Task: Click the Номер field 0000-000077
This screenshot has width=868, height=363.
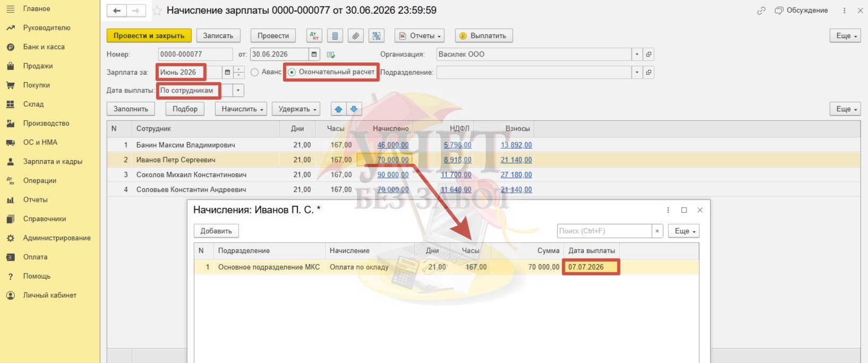Action: pyautogui.click(x=195, y=54)
